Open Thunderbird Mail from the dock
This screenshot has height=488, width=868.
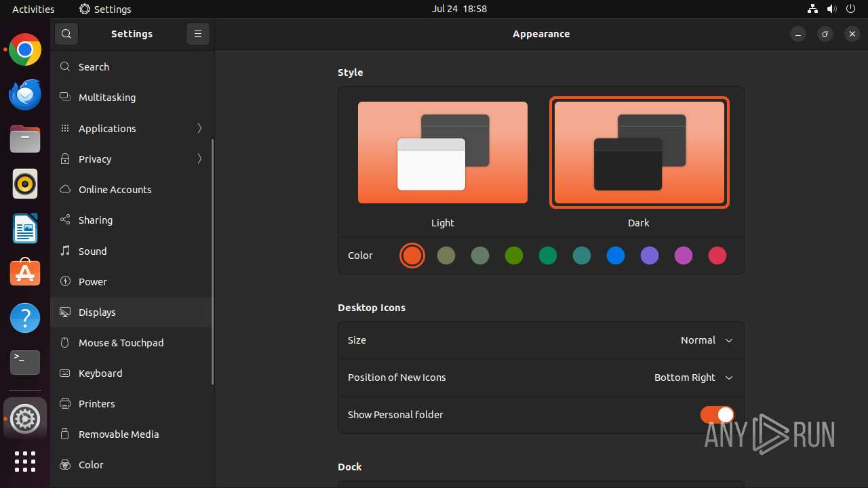[25, 94]
